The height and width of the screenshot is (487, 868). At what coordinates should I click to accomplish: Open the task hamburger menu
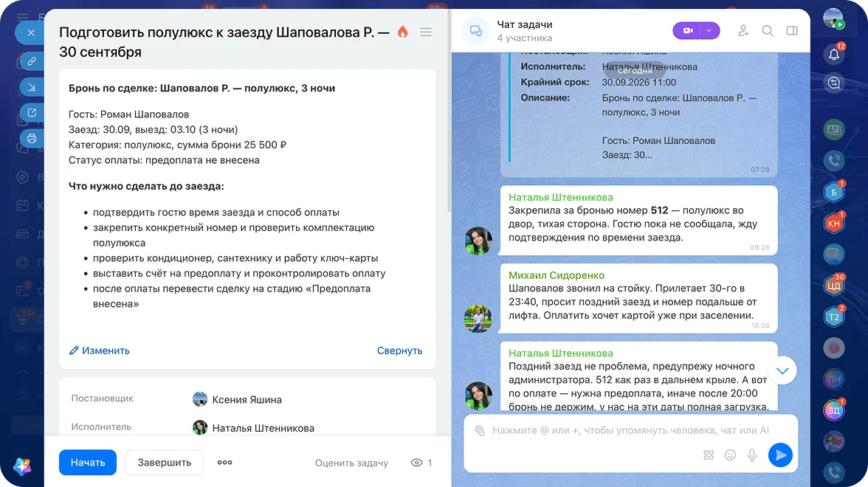(426, 32)
